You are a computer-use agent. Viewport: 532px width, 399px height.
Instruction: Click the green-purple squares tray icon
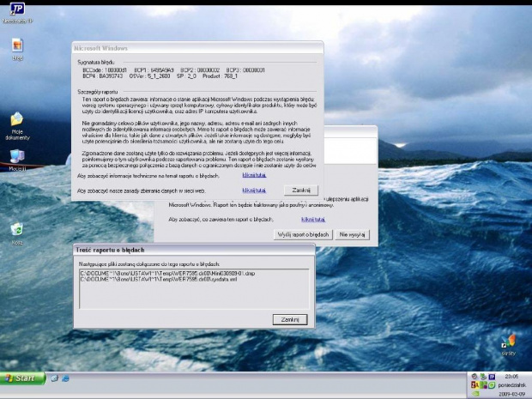click(483, 385)
